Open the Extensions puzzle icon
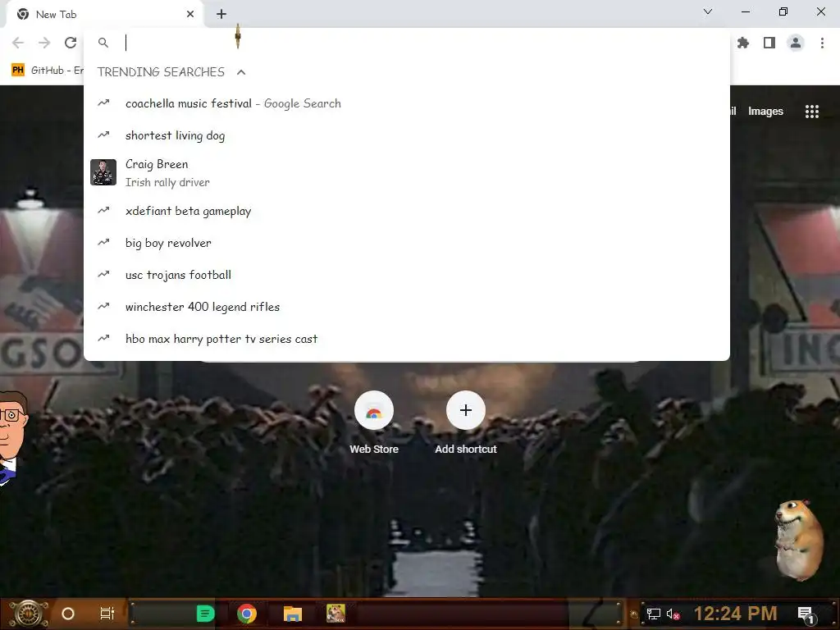 pos(743,43)
